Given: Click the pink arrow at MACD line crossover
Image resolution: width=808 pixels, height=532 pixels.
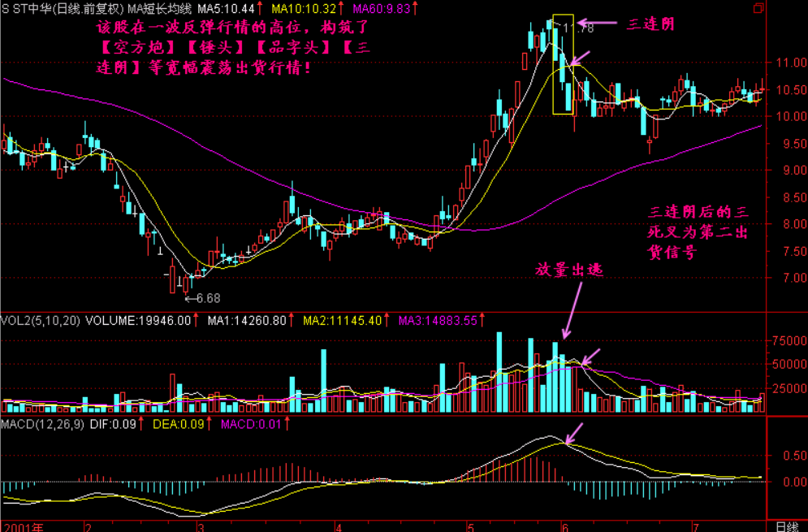Looking at the screenshot, I should pos(575,434).
